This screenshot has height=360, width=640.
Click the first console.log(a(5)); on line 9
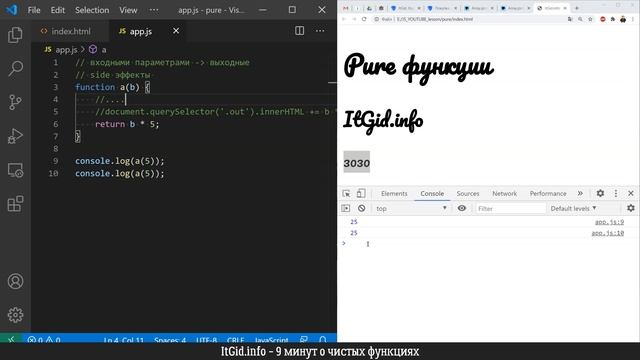tap(120, 161)
